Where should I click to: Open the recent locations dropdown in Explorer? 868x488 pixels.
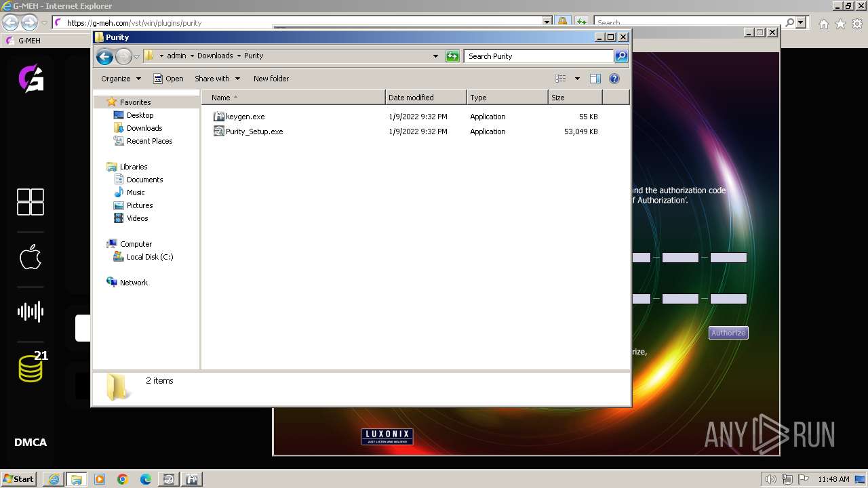coord(136,56)
